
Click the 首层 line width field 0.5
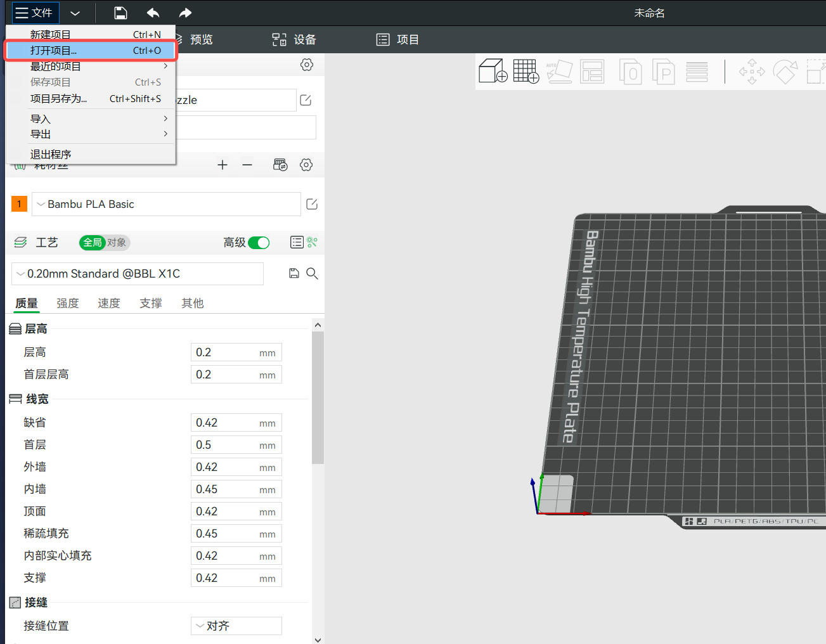click(x=236, y=445)
